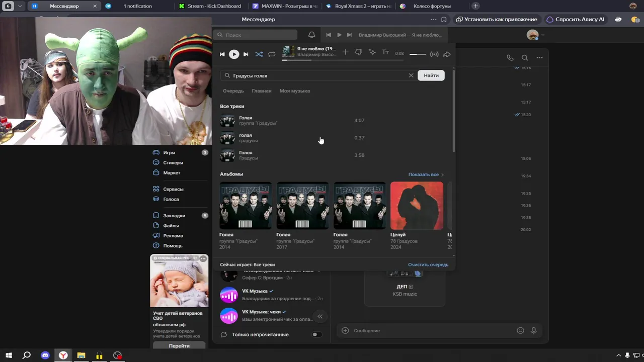The height and width of the screenshot is (362, 644).
Task: Collapse the chat list with double-chevron button
Action: tap(319, 316)
